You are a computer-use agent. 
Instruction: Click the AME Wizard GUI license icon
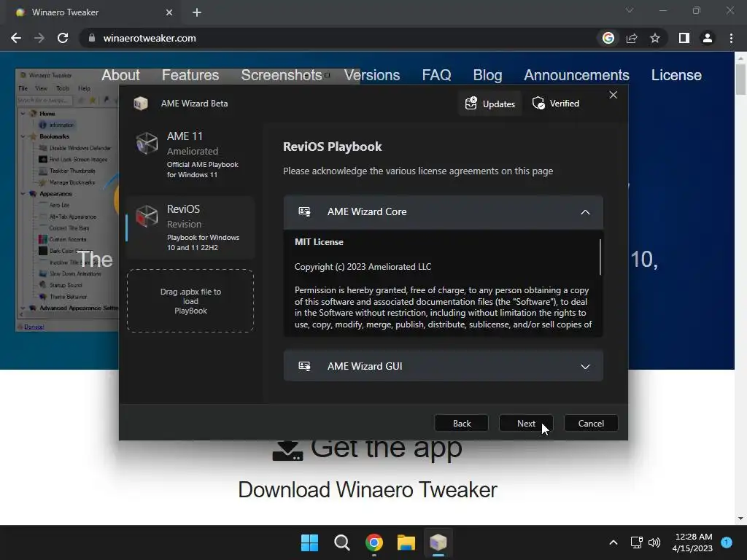304,366
